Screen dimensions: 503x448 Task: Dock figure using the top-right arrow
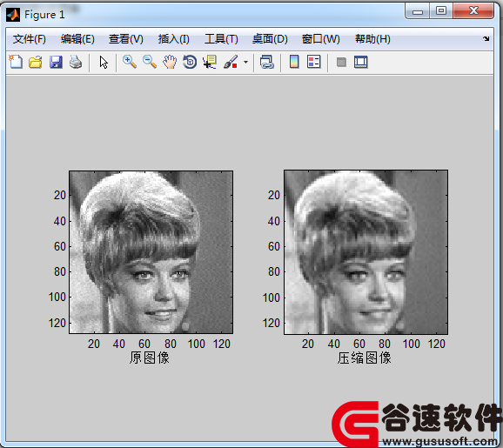[x=486, y=39]
